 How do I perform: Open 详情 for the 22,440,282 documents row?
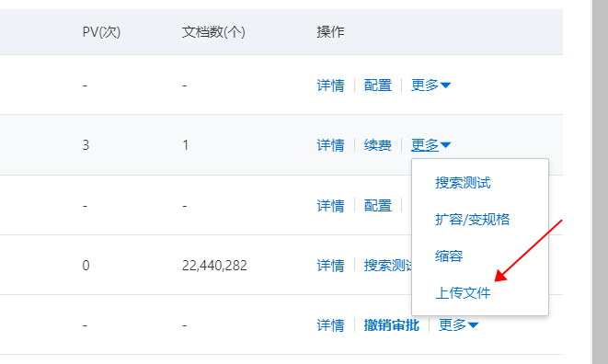click(x=330, y=266)
